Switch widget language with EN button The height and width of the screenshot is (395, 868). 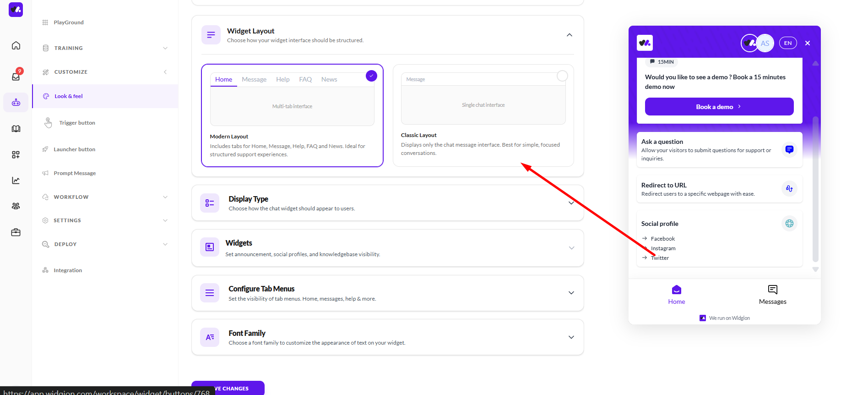[x=787, y=43]
